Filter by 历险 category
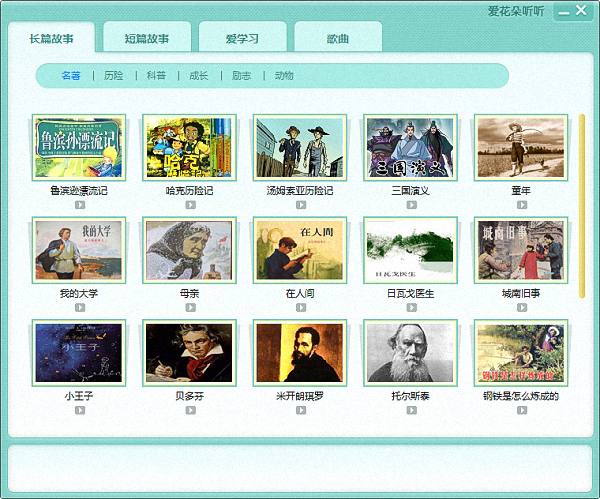This screenshot has width=600, height=499. point(114,76)
